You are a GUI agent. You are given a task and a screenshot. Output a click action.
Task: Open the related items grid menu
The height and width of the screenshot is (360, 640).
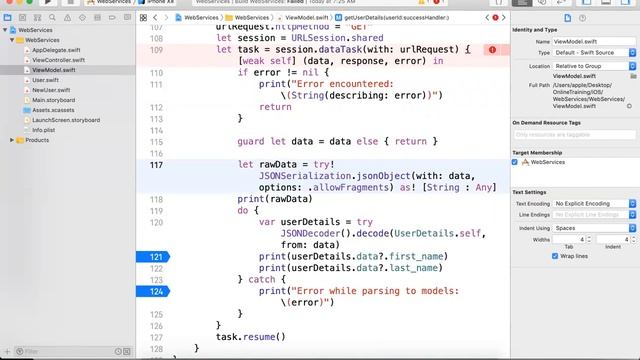click(x=143, y=18)
